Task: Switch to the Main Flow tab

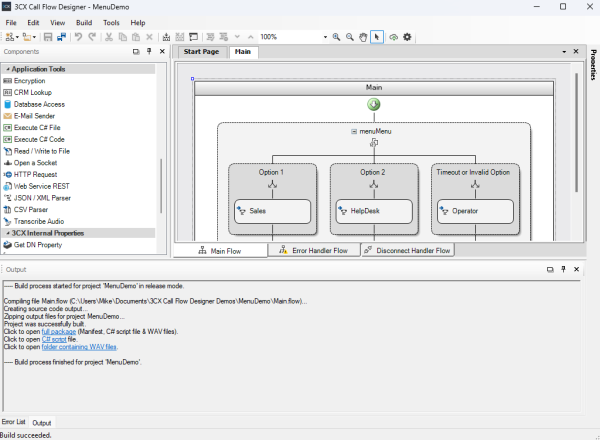Action: [220, 251]
